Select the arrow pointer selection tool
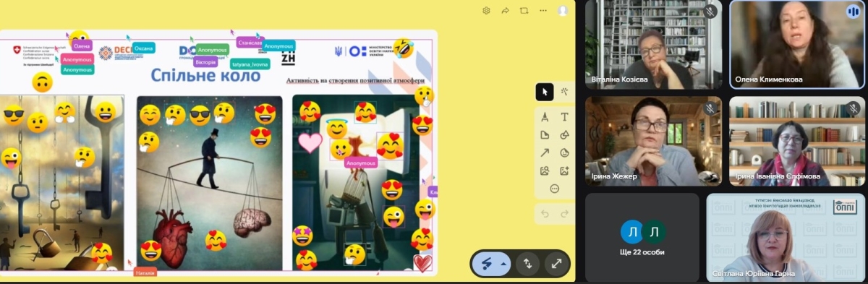 click(x=545, y=92)
